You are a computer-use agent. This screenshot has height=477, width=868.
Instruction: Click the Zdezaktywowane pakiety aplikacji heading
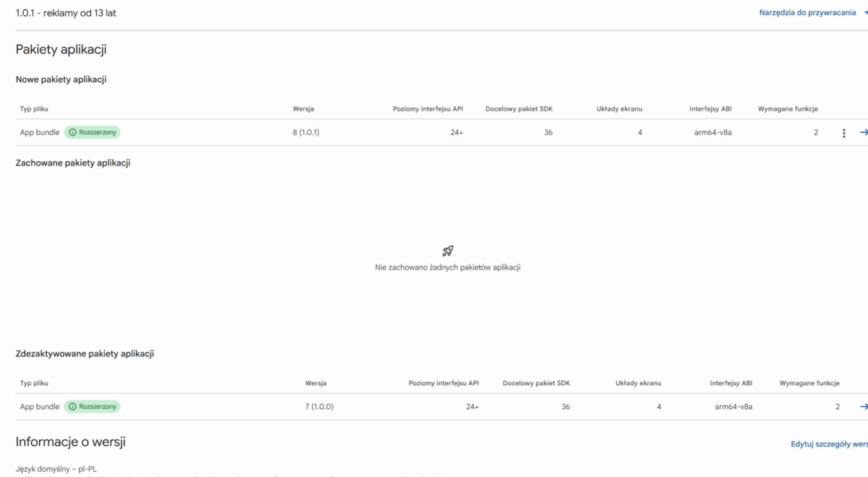click(85, 354)
